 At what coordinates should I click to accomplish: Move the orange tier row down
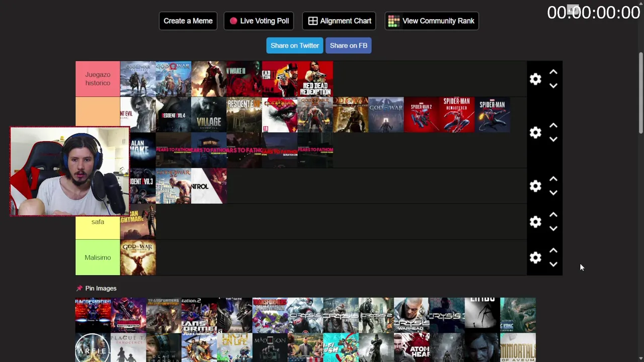553,139
